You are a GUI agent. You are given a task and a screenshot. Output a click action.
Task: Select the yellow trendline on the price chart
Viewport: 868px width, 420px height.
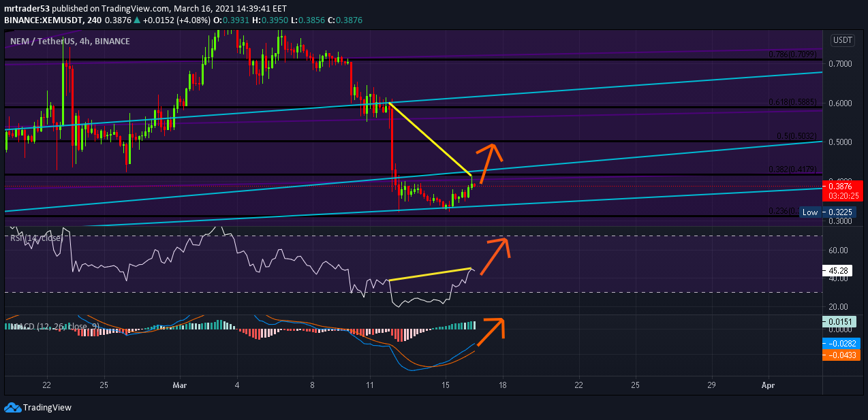430,139
